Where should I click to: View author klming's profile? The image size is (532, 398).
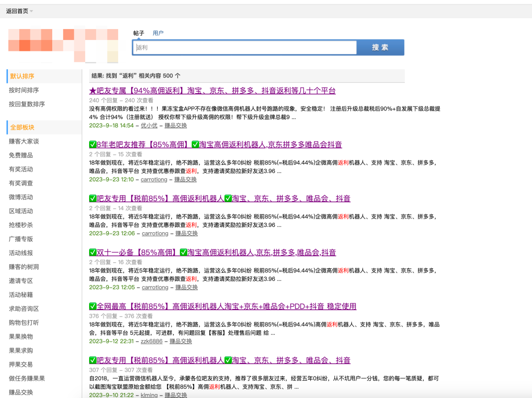pyautogui.click(x=149, y=395)
